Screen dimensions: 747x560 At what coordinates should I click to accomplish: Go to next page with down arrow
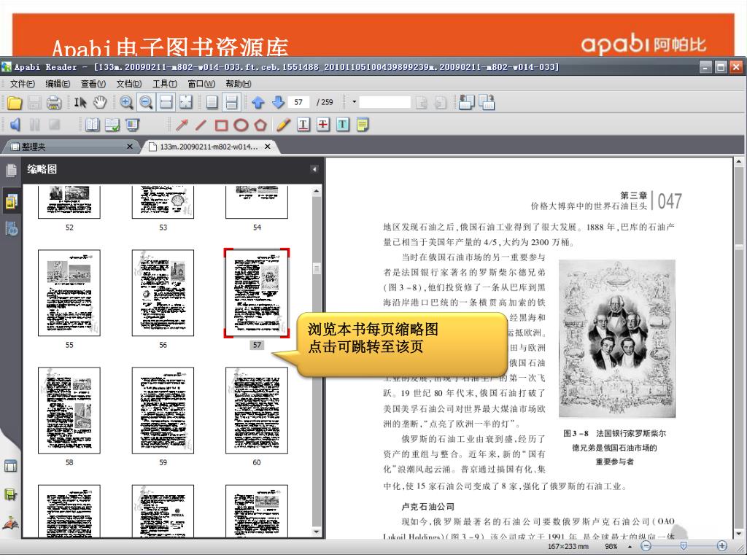point(278,102)
